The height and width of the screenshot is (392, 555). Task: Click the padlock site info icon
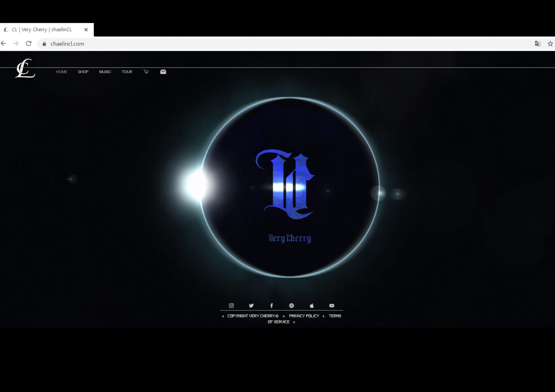click(44, 44)
